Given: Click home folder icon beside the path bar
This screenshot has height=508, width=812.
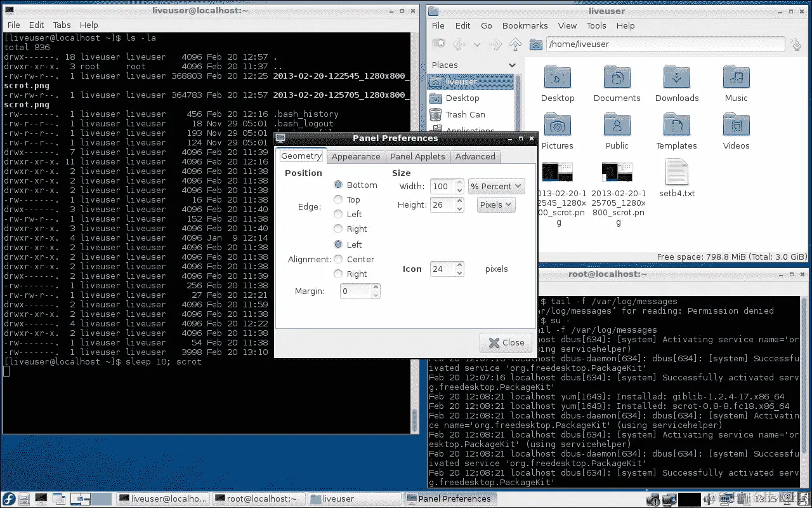Looking at the screenshot, I should [535, 44].
